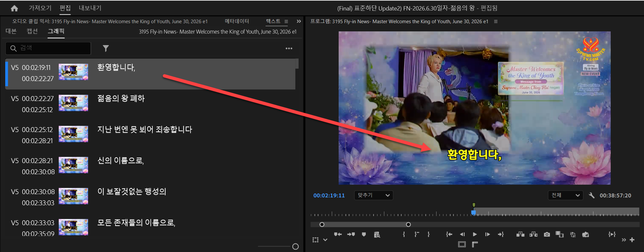Click the magnifier-over-clip search icon
The image size is (644, 252).
[x=377, y=235]
